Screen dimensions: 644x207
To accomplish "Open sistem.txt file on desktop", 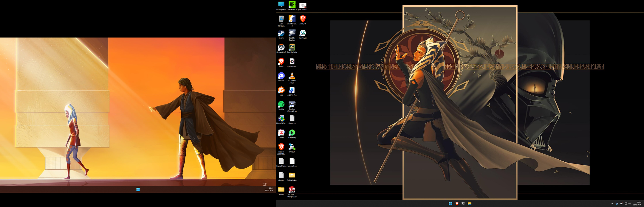I will pyautogui.click(x=292, y=120).
